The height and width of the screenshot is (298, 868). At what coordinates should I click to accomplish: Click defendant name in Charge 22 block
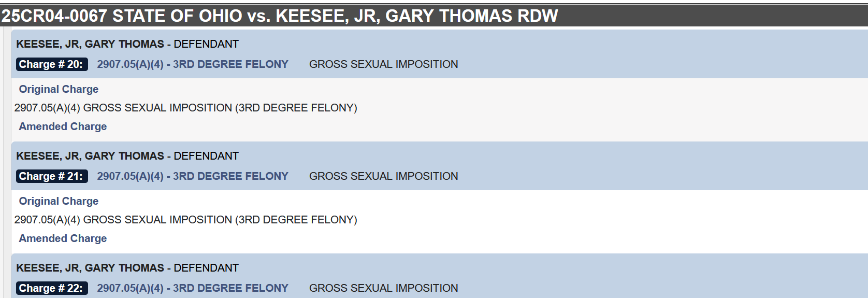(90, 268)
